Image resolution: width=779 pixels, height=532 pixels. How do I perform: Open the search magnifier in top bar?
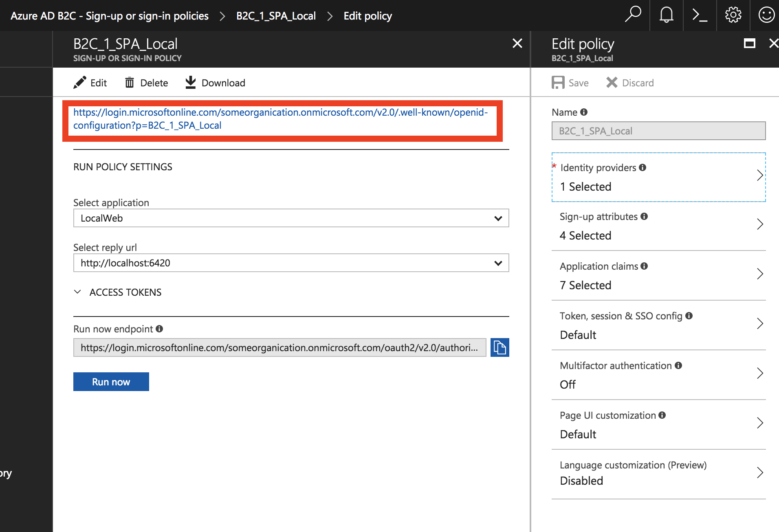[633, 15]
